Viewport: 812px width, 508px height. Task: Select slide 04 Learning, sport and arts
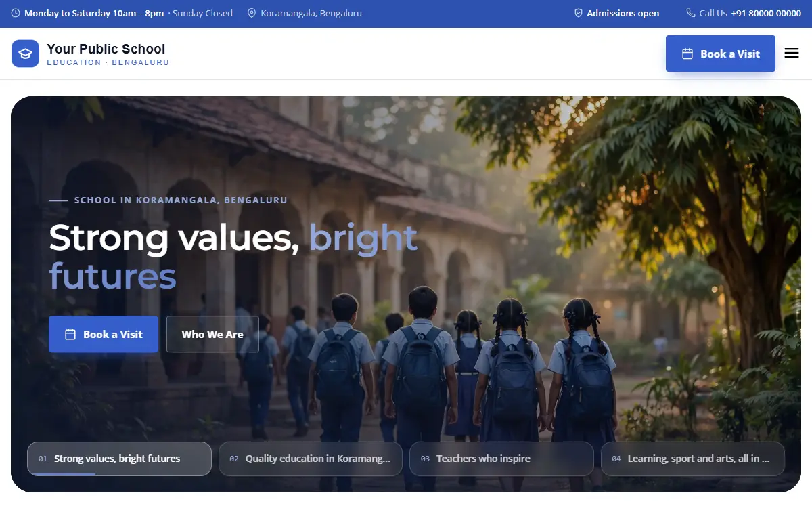693,459
